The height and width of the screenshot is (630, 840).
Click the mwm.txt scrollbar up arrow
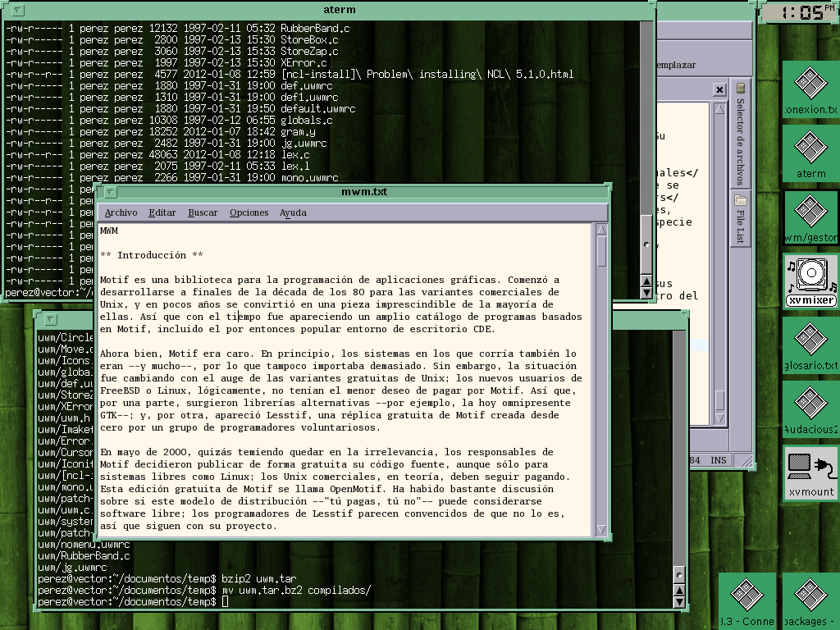(601, 231)
